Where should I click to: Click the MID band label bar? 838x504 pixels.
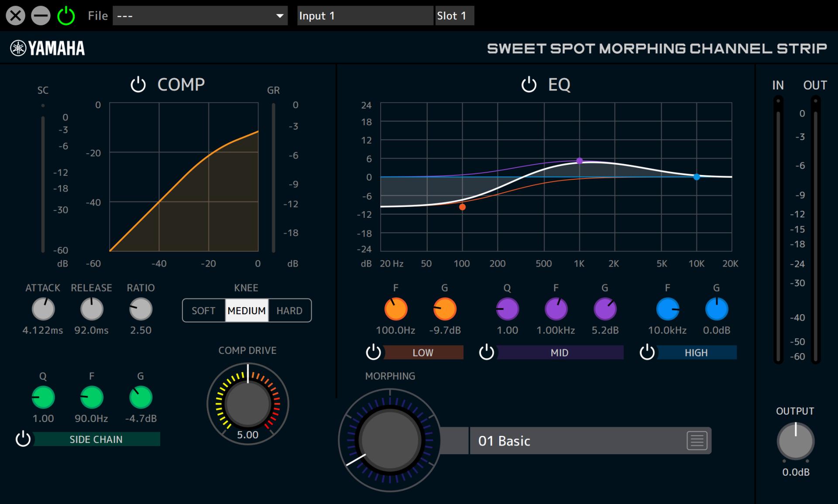pyautogui.click(x=560, y=353)
